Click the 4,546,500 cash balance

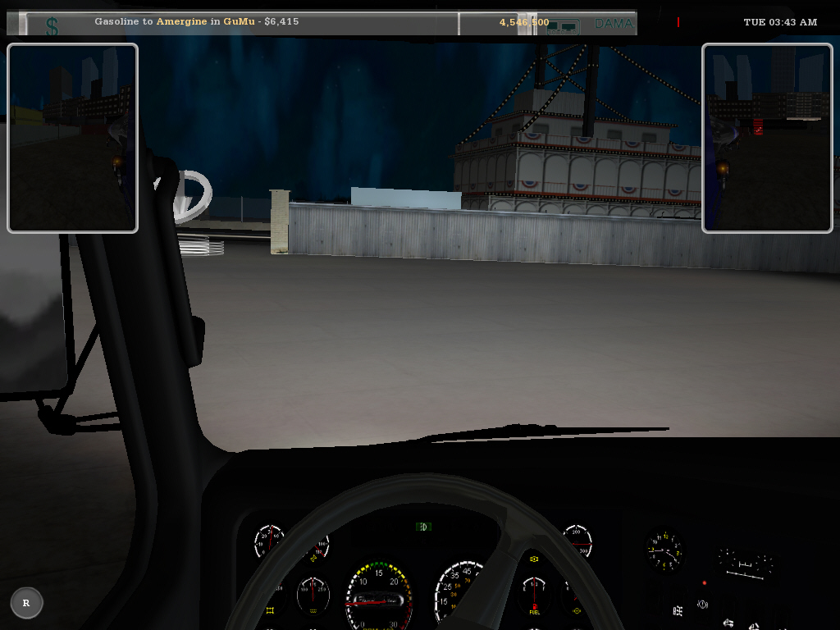pos(524,22)
